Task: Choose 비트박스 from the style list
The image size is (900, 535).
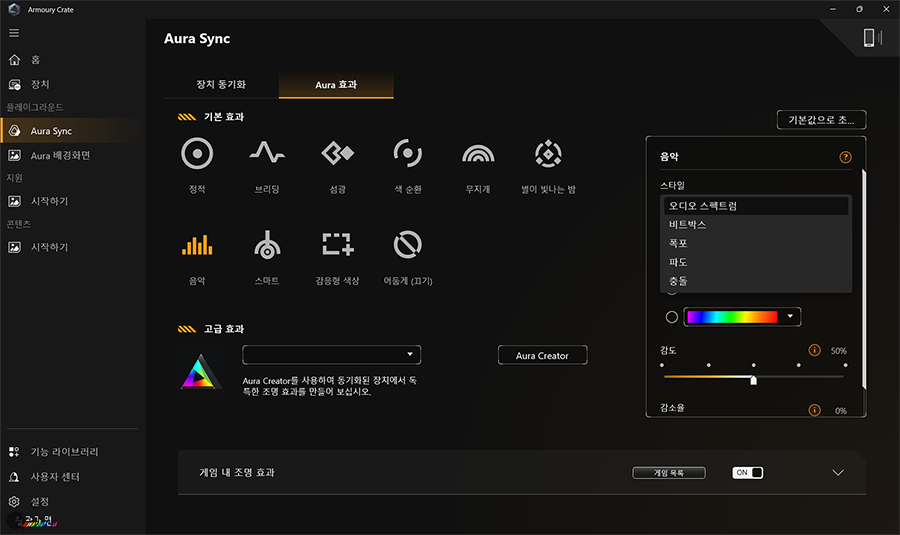Action: coord(756,224)
